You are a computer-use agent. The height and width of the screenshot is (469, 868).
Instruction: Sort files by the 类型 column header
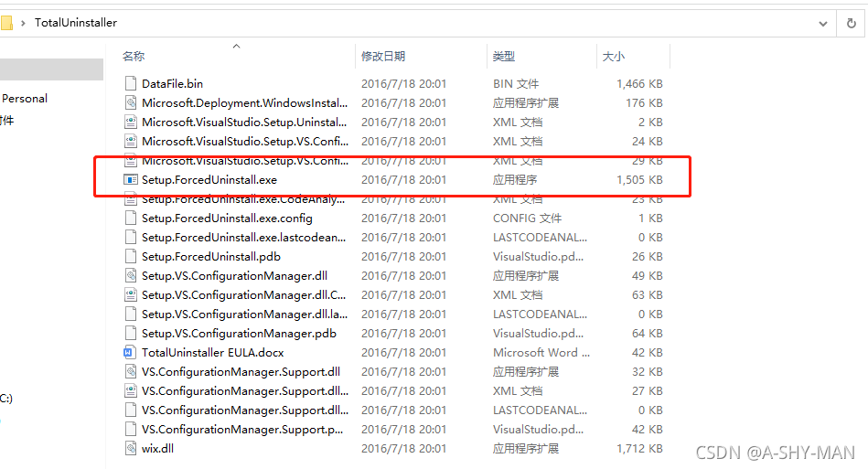point(504,56)
